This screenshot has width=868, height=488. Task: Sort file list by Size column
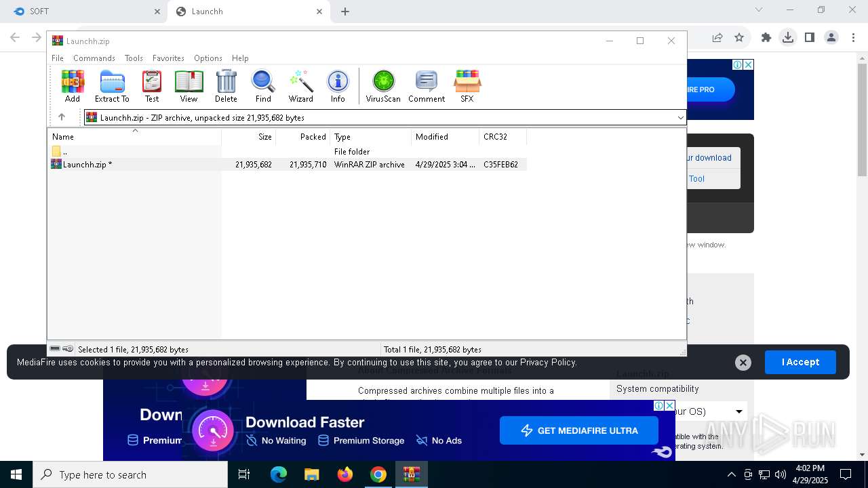(x=249, y=137)
